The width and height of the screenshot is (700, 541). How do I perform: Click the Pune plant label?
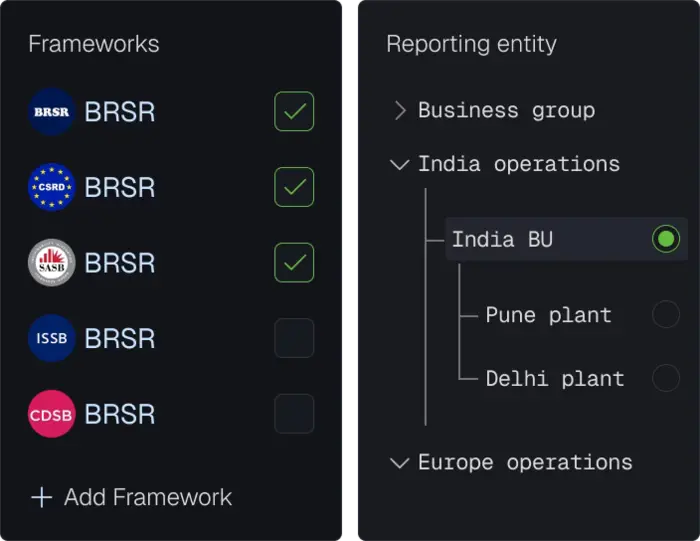click(x=549, y=316)
